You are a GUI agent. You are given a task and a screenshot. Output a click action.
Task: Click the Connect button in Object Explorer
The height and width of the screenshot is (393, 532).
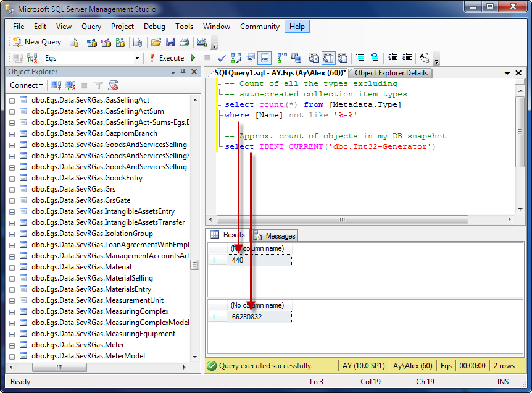pos(26,85)
